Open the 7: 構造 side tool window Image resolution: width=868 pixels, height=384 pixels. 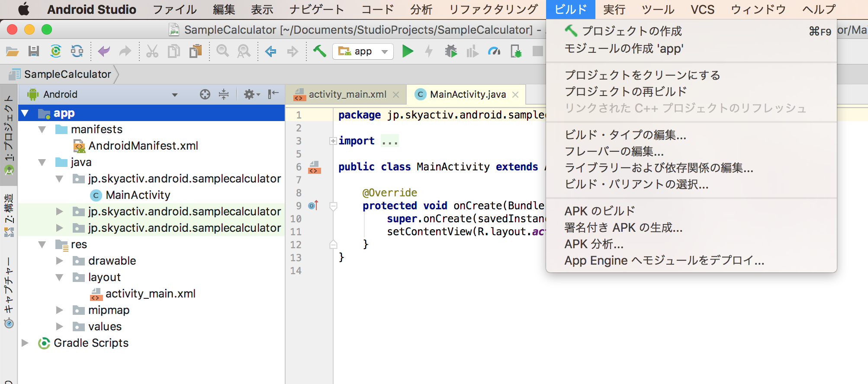[9, 215]
